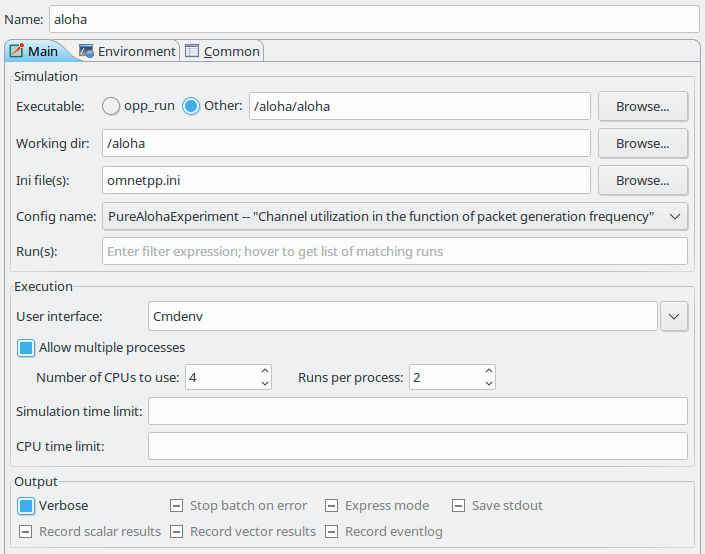705x554 pixels.
Task: Toggle the Verbose output checkbox
Action: click(x=26, y=506)
